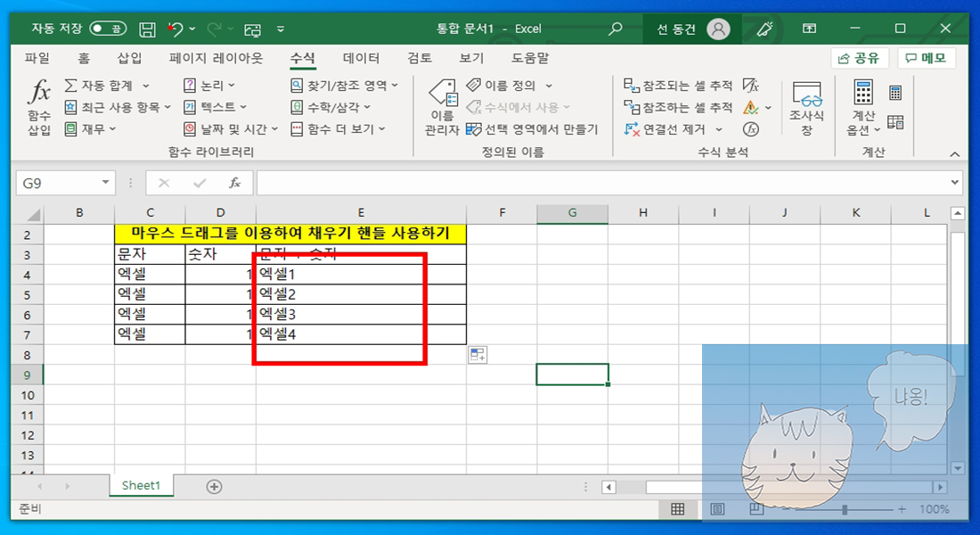This screenshot has height=535, width=980.
Task: Switch to Home (홈) tab
Action: click(x=83, y=58)
